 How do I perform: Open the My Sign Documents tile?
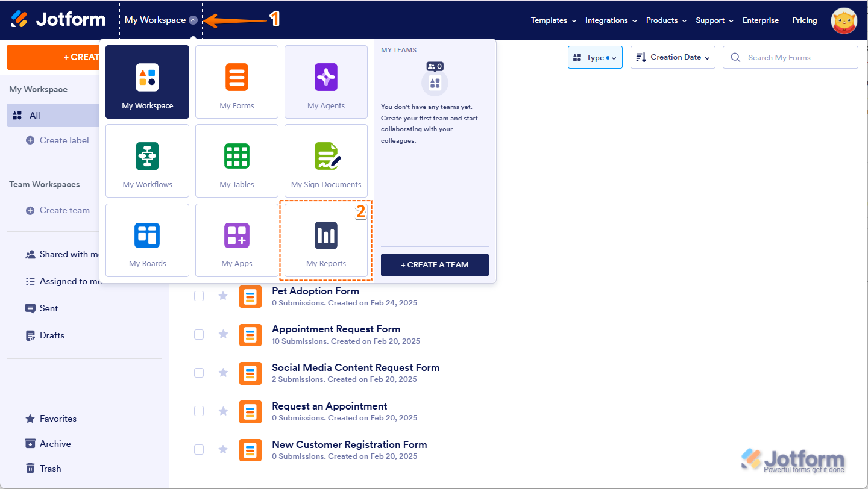pyautogui.click(x=326, y=161)
